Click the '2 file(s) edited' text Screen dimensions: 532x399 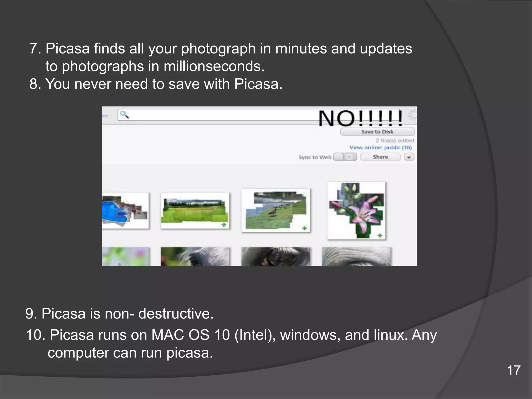tap(395, 141)
